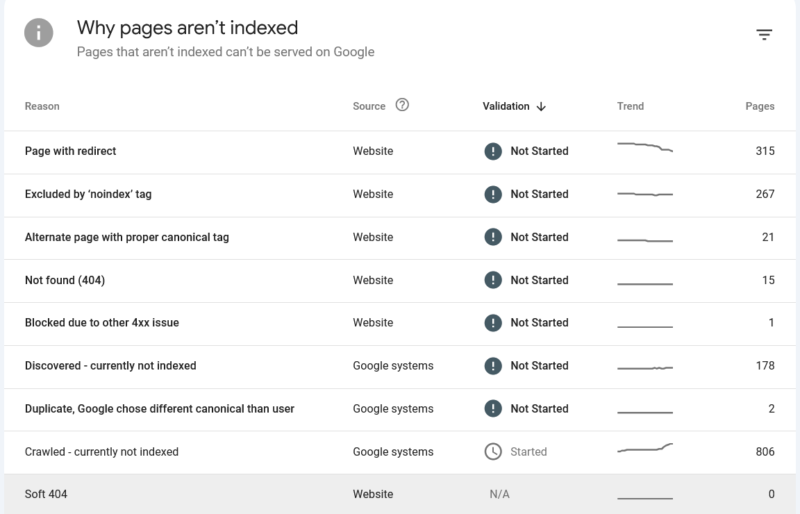800x514 pixels.
Task: Click the 315 pages count
Action: pyautogui.click(x=765, y=151)
